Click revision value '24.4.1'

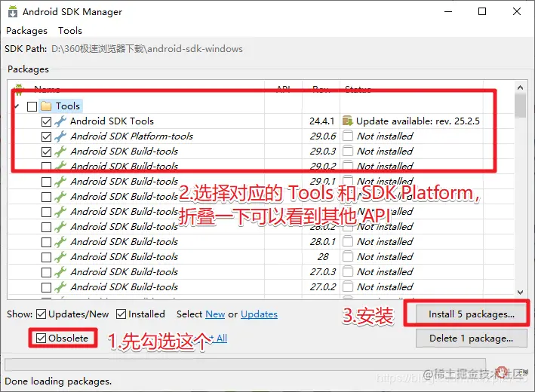click(x=321, y=121)
